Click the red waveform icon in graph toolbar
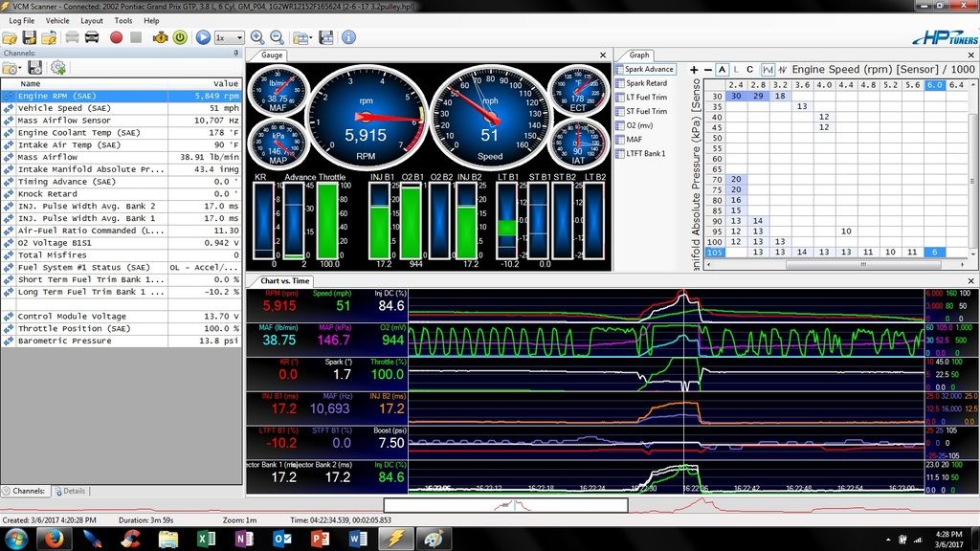The image size is (980, 551). pyautogui.click(x=781, y=69)
